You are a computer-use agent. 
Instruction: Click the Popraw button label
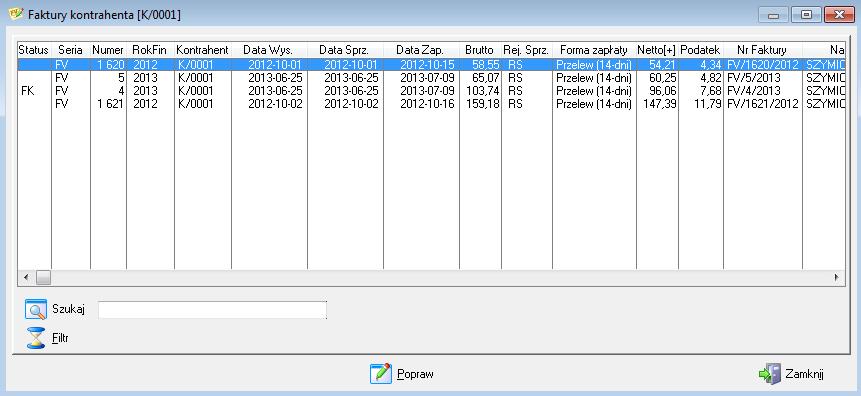coord(415,374)
